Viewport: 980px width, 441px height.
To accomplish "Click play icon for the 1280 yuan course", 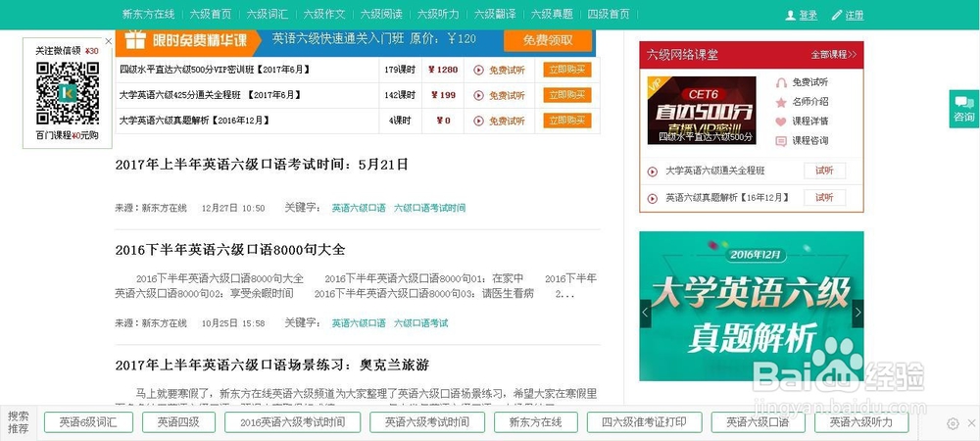I will click(x=479, y=70).
